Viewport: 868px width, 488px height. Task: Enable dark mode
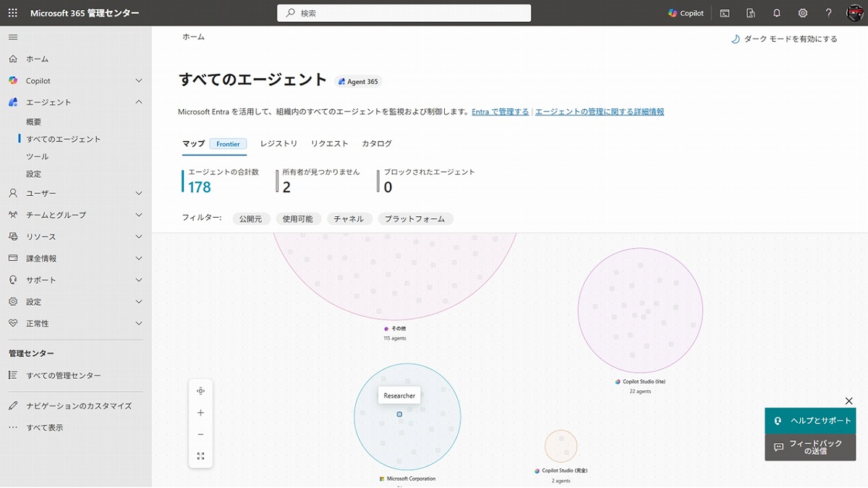785,39
